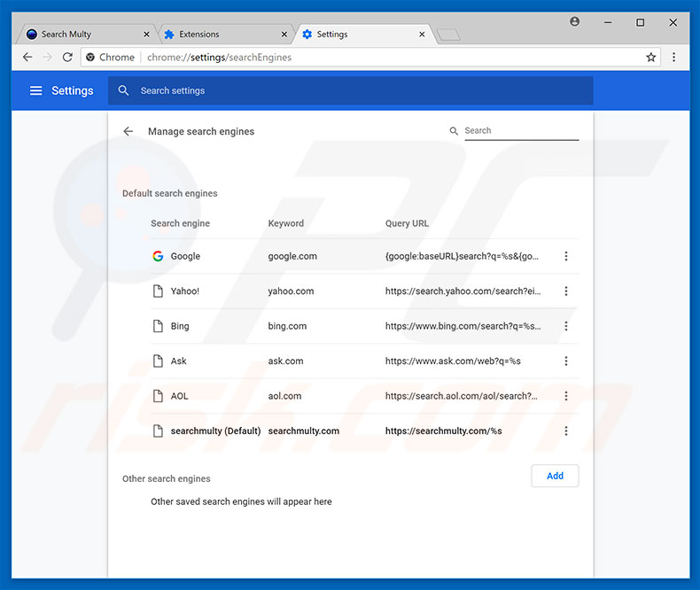Click the ask.com keyword
Image resolution: width=700 pixels, height=590 pixels.
285,361
